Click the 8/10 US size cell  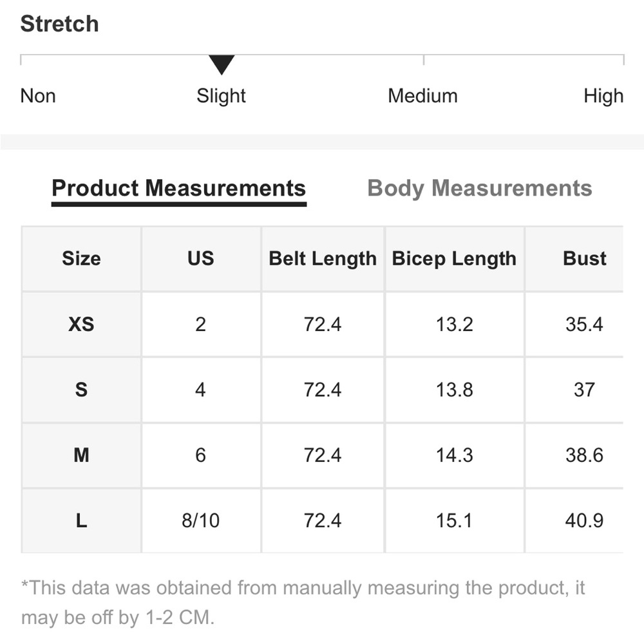click(200, 520)
